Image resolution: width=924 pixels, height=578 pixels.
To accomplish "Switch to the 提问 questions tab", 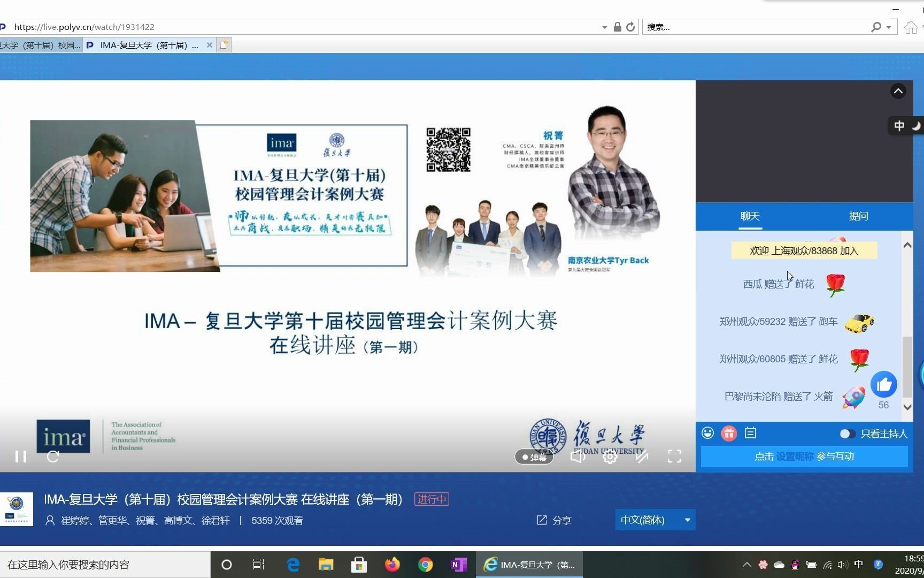I will click(x=858, y=216).
